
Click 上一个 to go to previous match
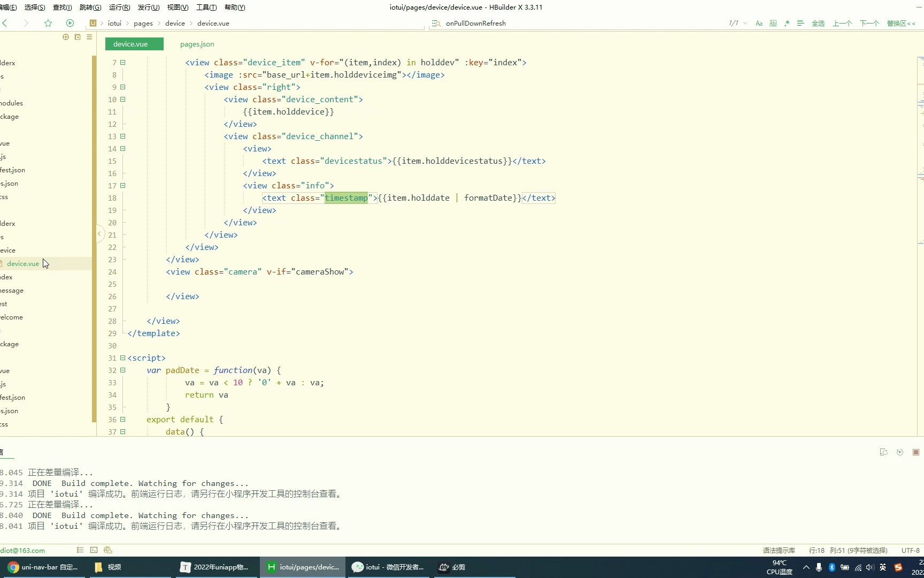click(842, 23)
